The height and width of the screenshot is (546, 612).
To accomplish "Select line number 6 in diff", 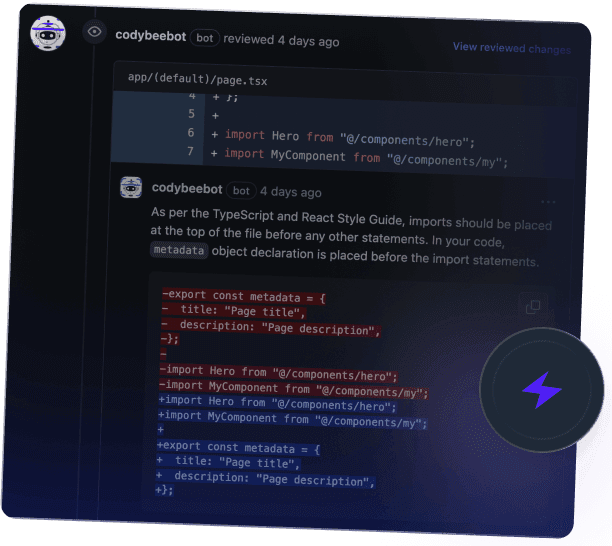I will (190, 134).
